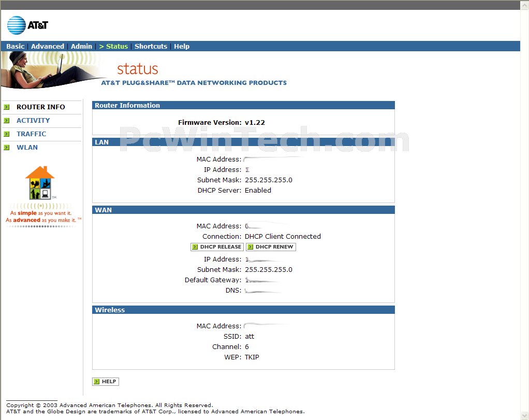
Task: Click the DNS label in WAN section
Action: (233, 291)
